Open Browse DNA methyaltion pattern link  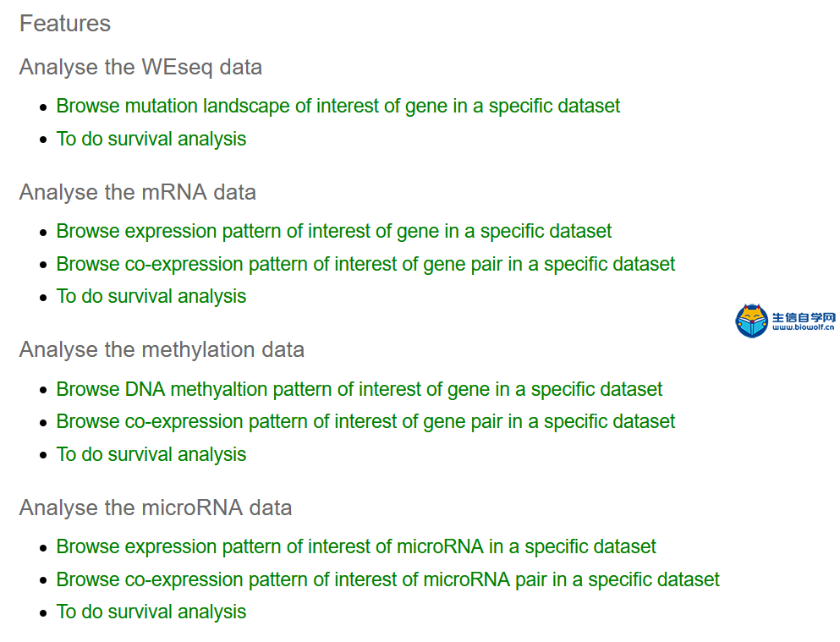(x=359, y=389)
